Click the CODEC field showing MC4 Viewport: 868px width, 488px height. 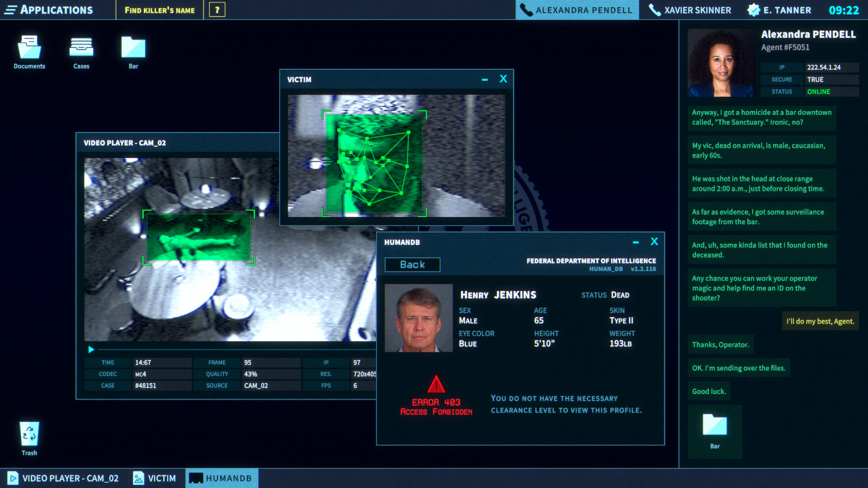pyautogui.click(x=161, y=374)
